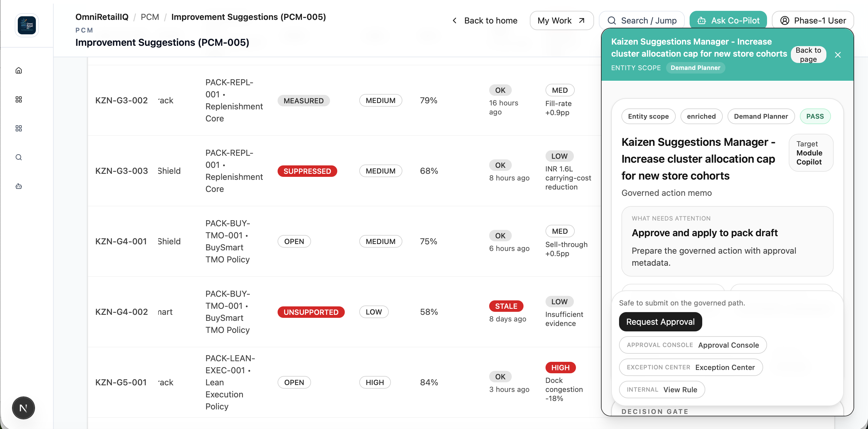868x429 pixels.
Task: Select the KZN-G3-003 row ID
Action: pos(121,171)
